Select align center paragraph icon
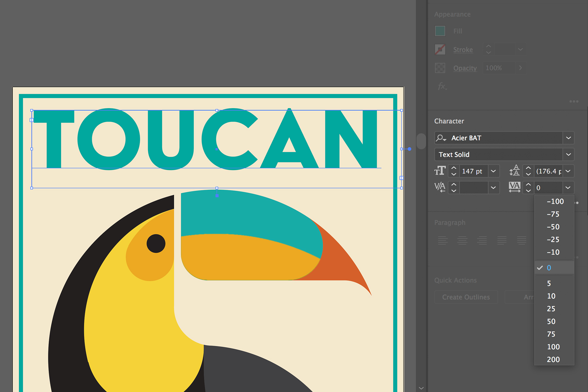588x392 pixels. [x=462, y=240]
